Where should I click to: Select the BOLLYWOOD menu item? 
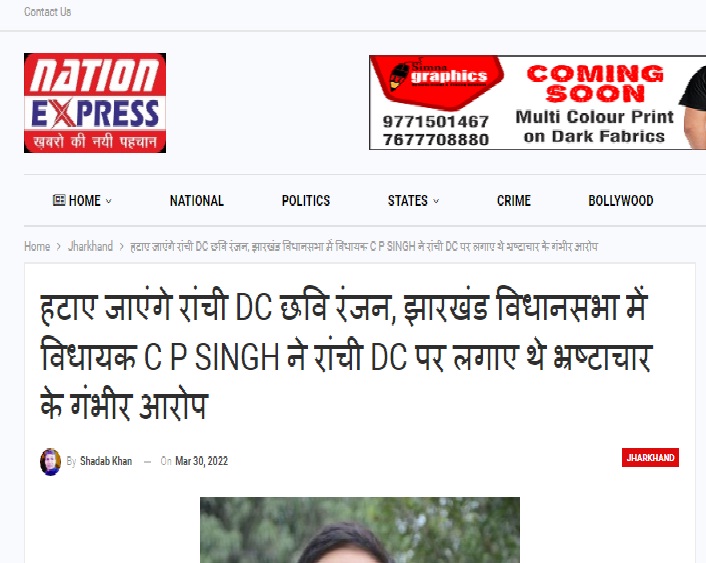pos(620,200)
